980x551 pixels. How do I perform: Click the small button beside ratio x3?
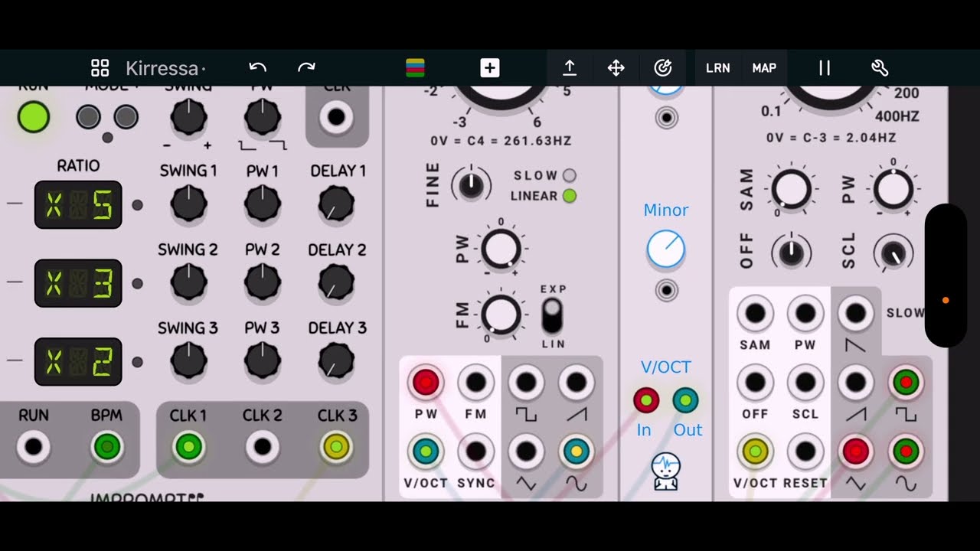pos(137,283)
